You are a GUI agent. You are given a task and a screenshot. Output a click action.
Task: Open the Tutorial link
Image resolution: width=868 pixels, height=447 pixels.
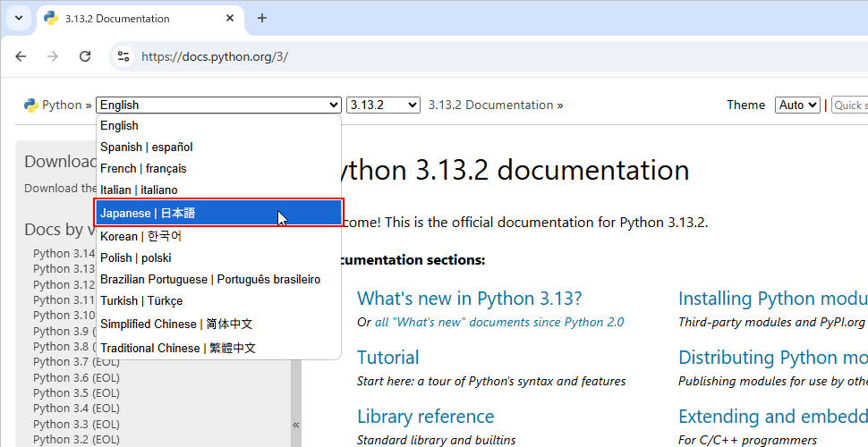[388, 358]
